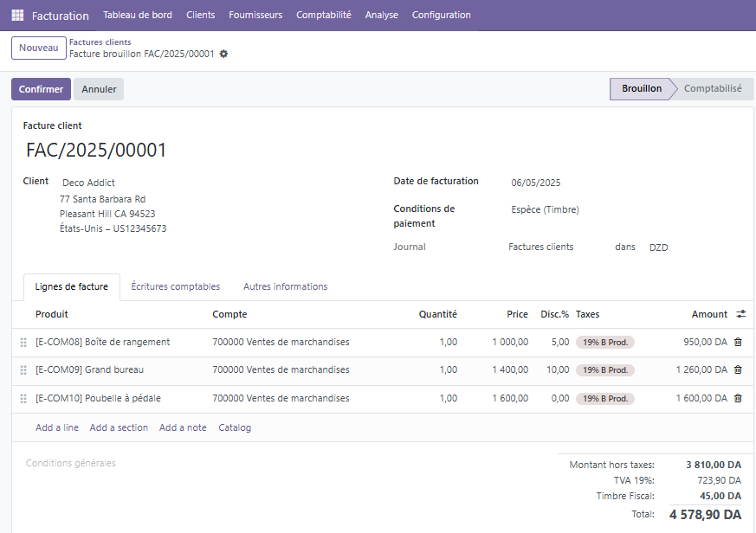Edit discount 5,00 cell
756x533 pixels.
click(x=560, y=342)
